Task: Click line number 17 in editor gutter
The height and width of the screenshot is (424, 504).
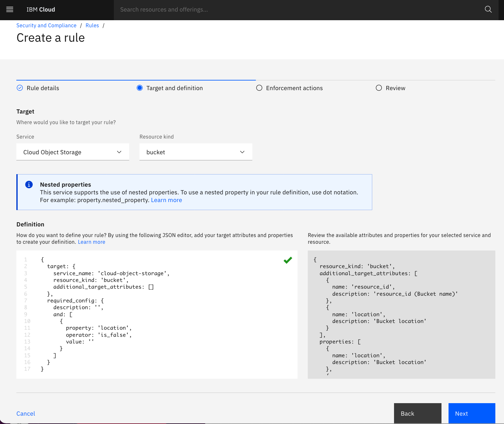Action: click(x=27, y=369)
